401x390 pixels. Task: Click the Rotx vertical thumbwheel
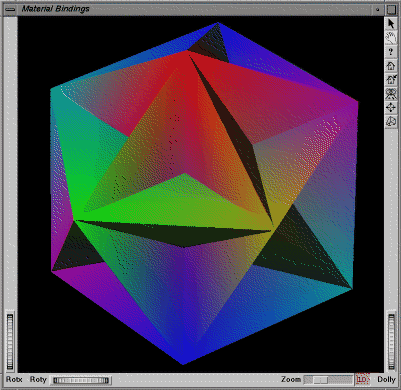[10, 342]
